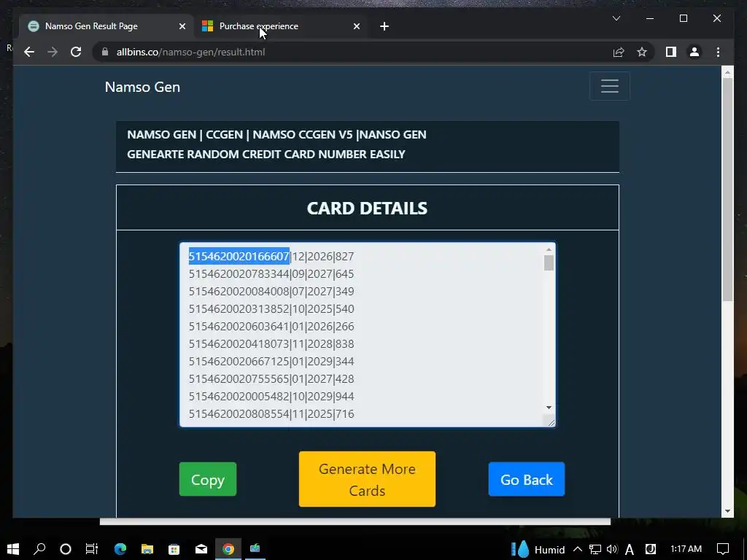The height and width of the screenshot is (560, 747).
Task: Click the padlock site info icon
Action: pyautogui.click(x=105, y=52)
